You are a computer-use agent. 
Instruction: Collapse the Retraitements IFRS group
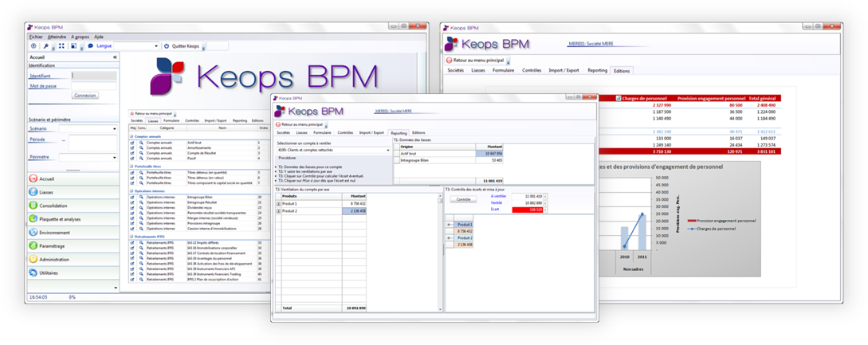tap(132, 237)
